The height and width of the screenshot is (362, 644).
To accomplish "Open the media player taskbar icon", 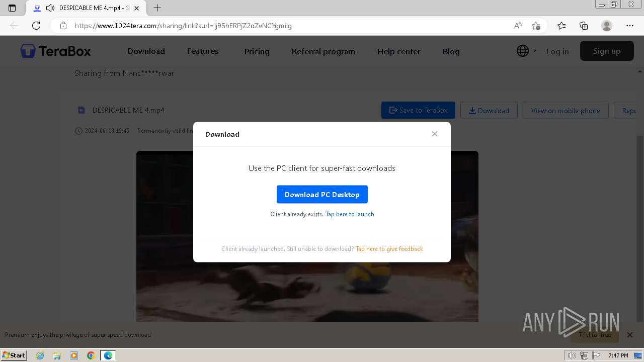I will (74, 355).
